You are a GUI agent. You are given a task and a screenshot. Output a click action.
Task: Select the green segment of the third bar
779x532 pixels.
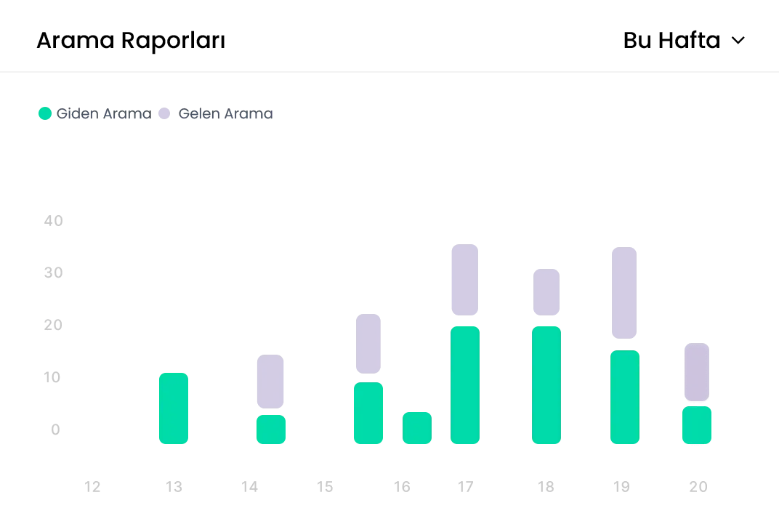(x=368, y=412)
